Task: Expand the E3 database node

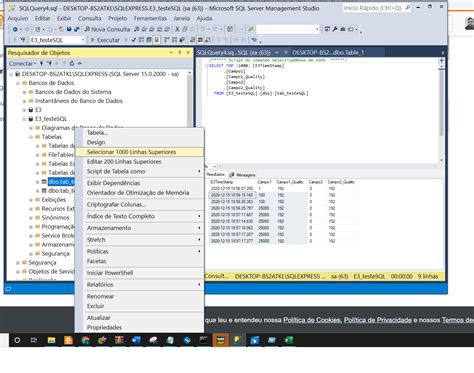Action: click(24, 110)
